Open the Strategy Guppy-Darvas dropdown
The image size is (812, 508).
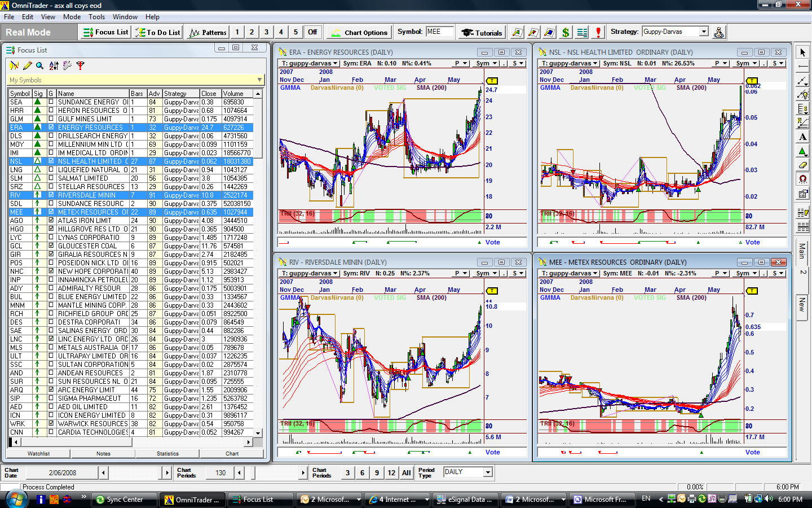point(703,32)
